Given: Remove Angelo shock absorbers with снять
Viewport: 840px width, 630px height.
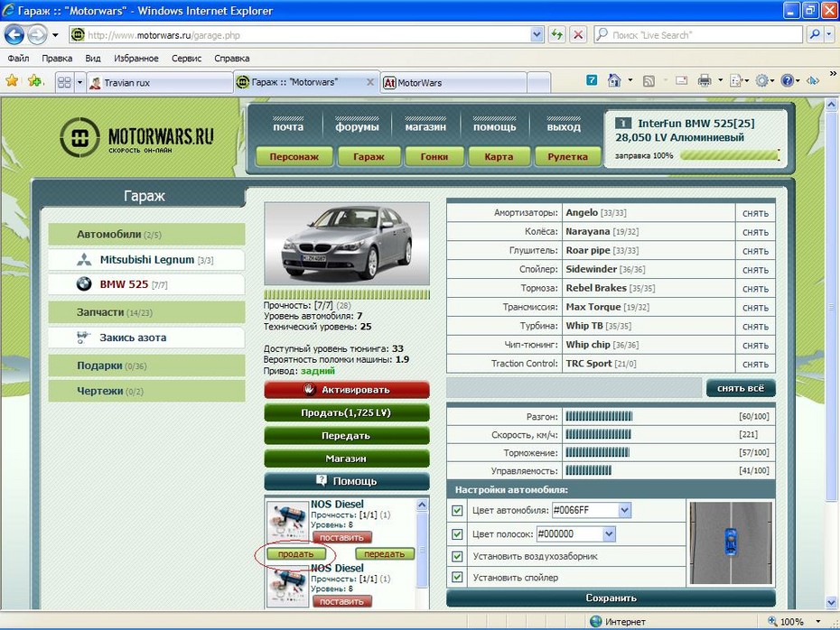Looking at the screenshot, I should click(755, 213).
